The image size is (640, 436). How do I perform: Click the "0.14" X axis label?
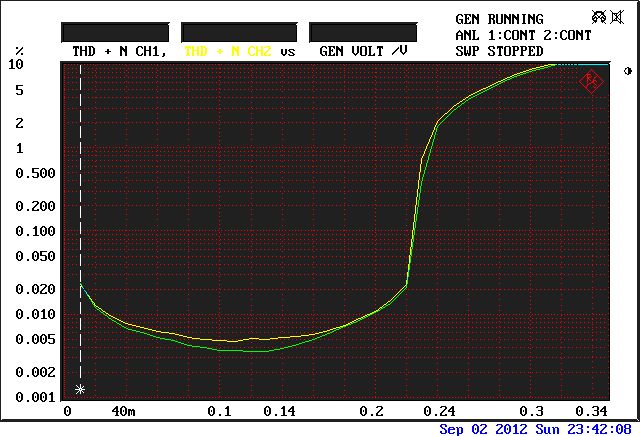280,411
